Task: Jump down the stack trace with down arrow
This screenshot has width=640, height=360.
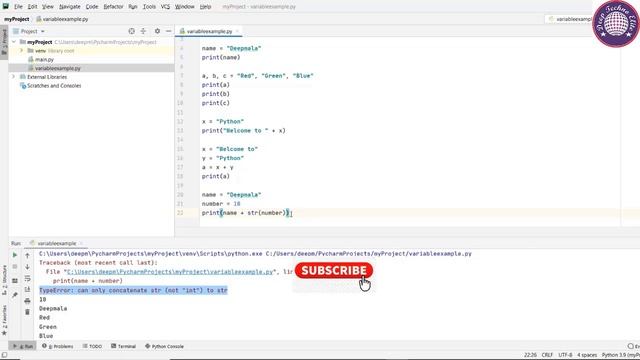Action: coord(27,267)
